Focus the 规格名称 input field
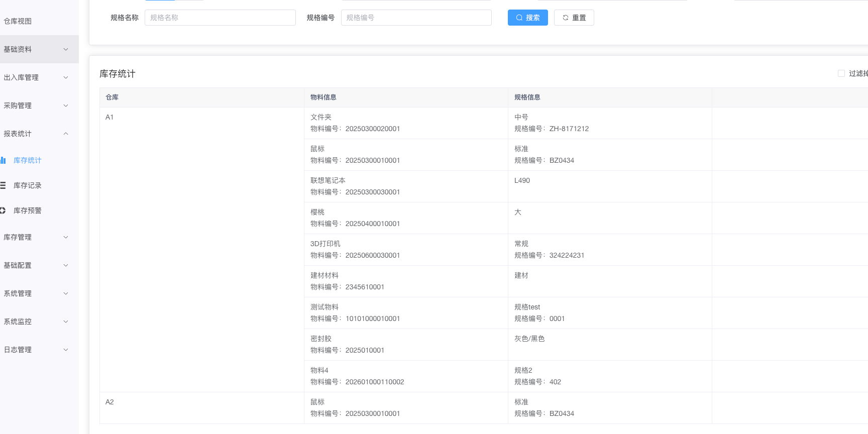The height and width of the screenshot is (434, 868). pyautogui.click(x=220, y=18)
